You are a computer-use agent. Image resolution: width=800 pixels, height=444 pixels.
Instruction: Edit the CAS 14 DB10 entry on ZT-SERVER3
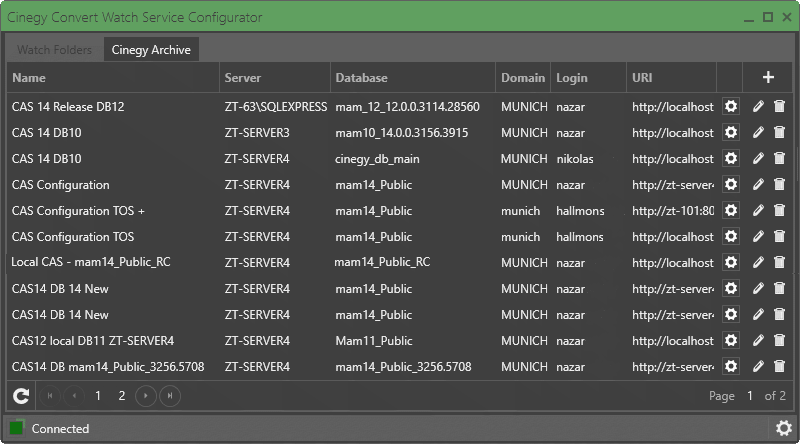(x=758, y=132)
